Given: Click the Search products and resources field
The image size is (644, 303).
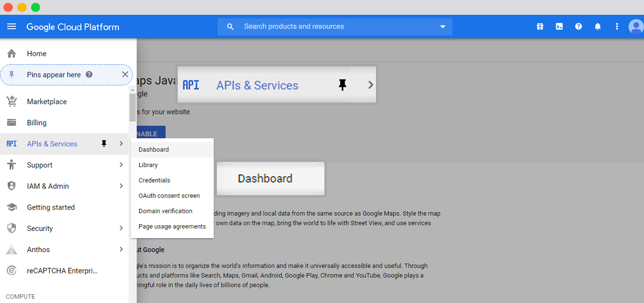Looking at the screenshot, I should (x=335, y=27).
